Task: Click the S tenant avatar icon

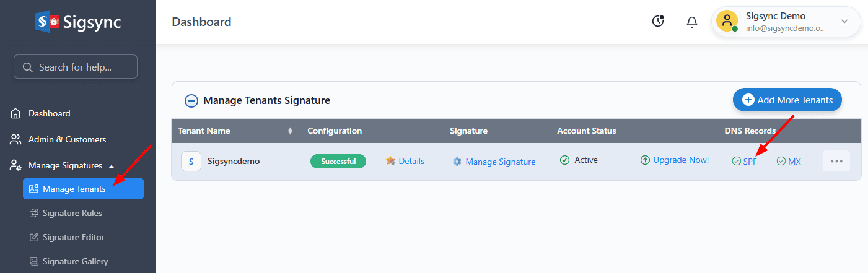Action: pos(191,162)
